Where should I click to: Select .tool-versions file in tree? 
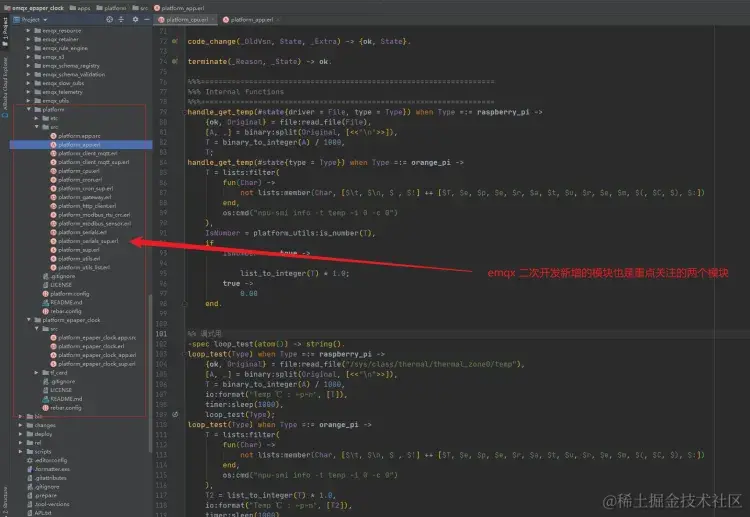click(x=48, y=504)
